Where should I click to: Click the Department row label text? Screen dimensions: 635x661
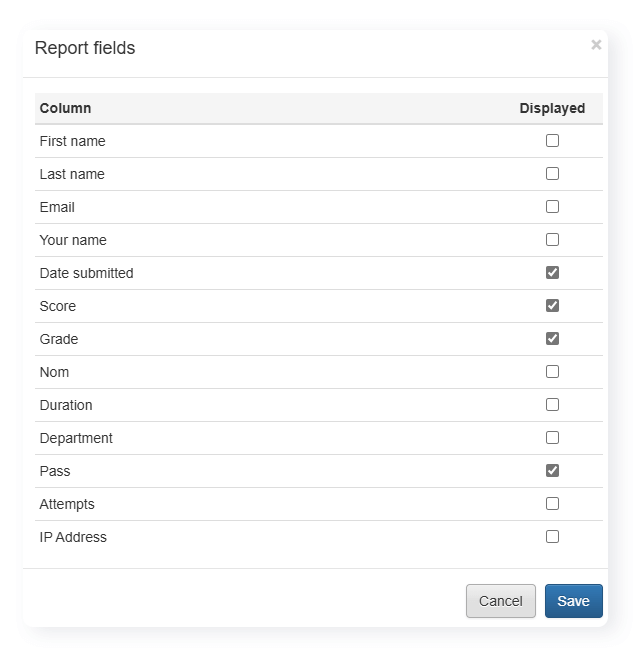[76, 438]
